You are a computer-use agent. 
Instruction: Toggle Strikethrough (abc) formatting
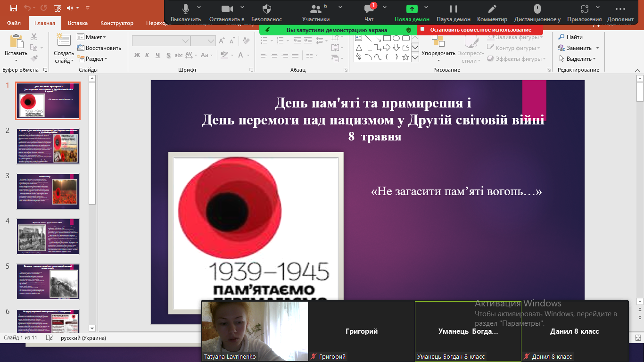pos(180,55)
